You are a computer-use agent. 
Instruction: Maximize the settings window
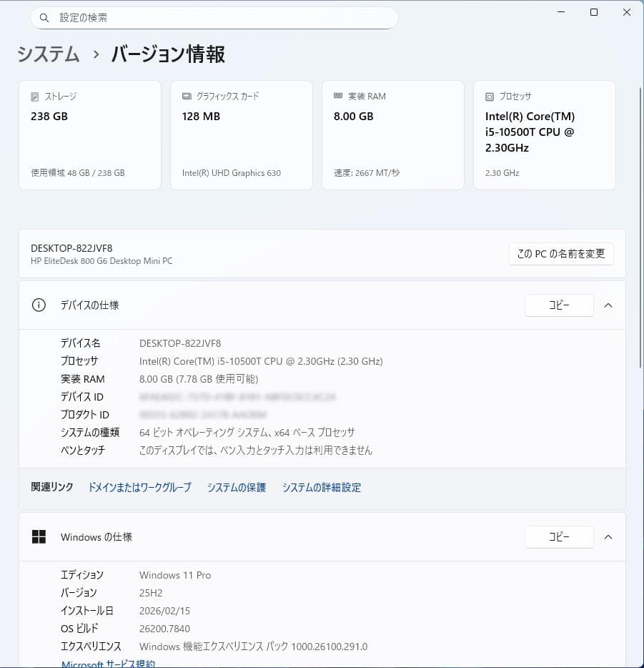[x=594, y=12]
